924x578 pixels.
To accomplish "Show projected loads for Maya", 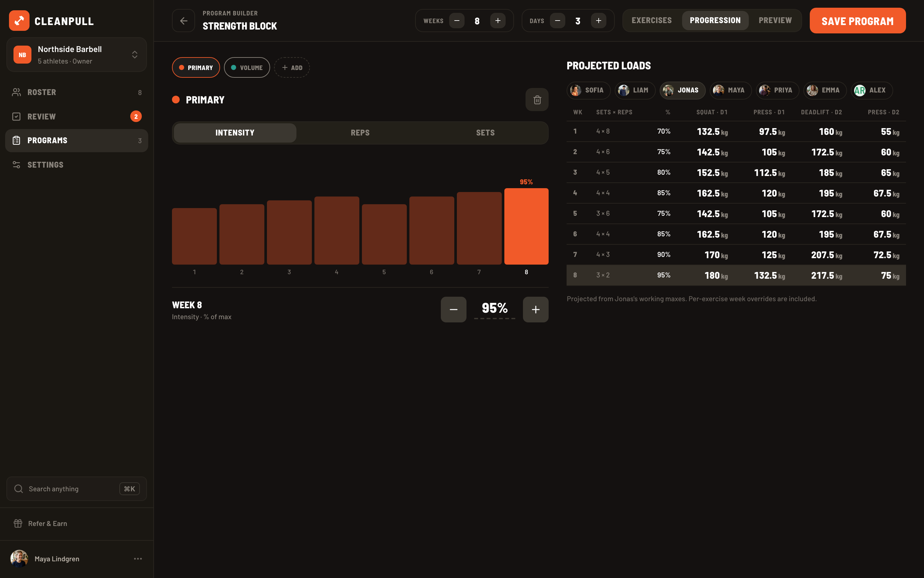I will point(731,90).
